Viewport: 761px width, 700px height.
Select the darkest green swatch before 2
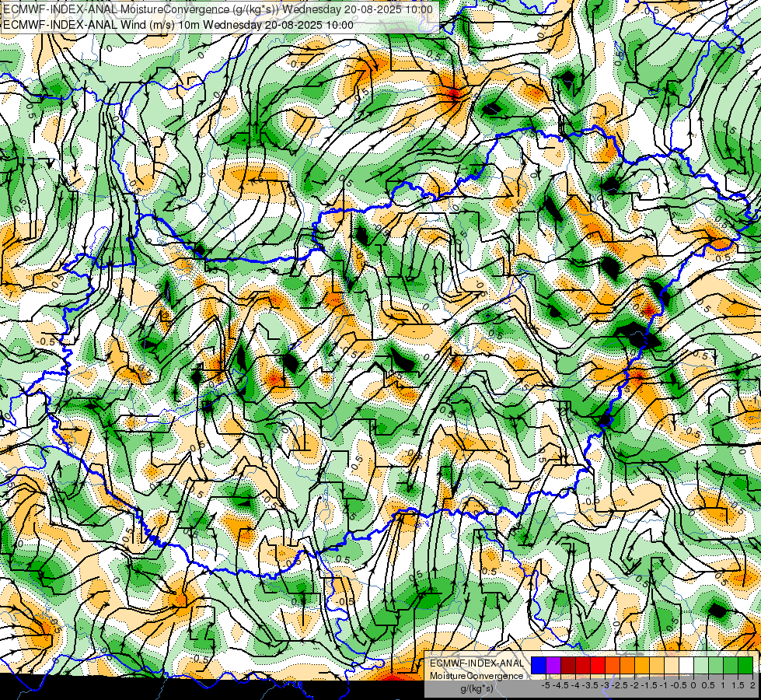tap(745, 666)
